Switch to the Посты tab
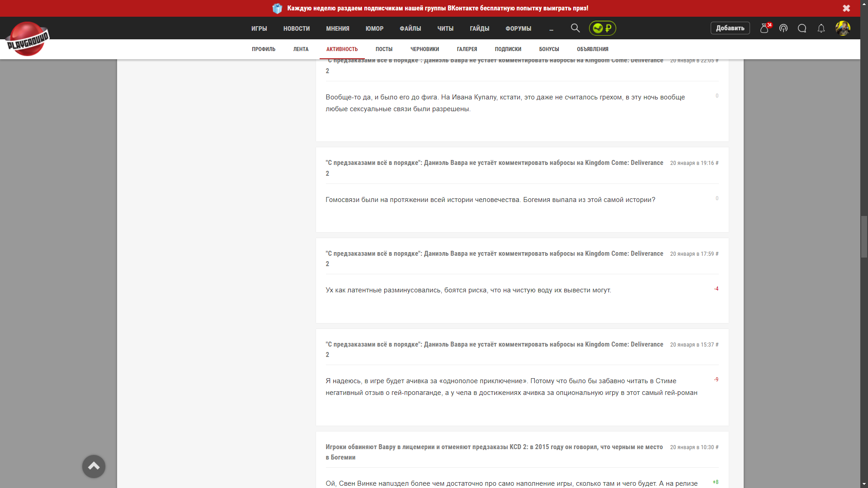This screenshot has height=488, width=868. pos(384,49)
